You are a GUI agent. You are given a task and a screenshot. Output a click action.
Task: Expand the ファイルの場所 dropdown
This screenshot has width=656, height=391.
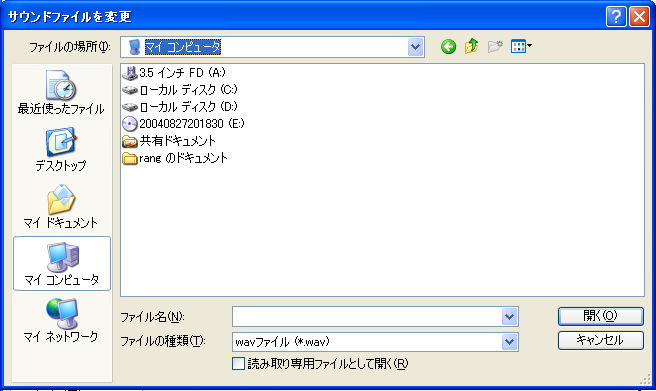pos(415,47)
